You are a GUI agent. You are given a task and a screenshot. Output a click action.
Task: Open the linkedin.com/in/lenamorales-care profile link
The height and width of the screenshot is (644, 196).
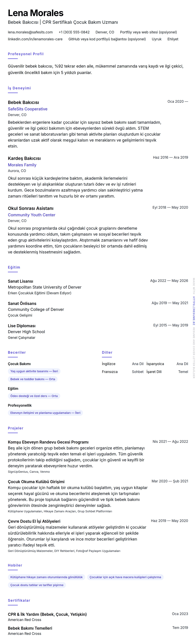(35, 39)
